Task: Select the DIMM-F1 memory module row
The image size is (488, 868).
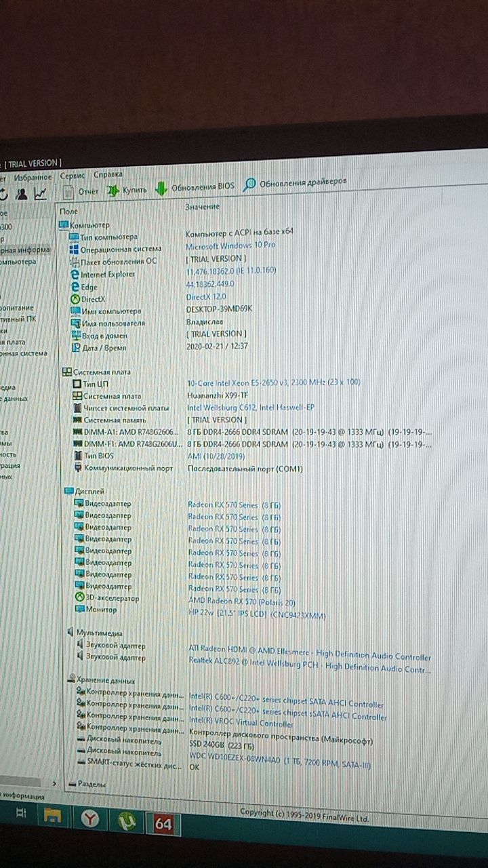Action: click(252, 445)
